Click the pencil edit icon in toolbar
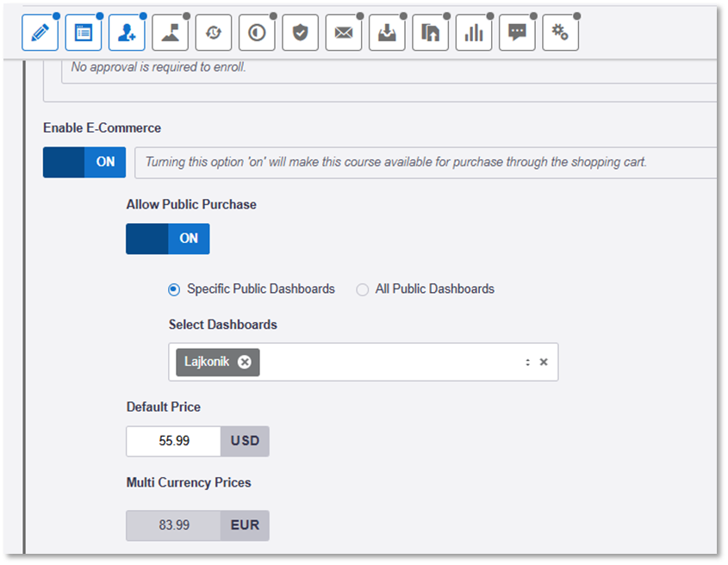 (40, 33)
